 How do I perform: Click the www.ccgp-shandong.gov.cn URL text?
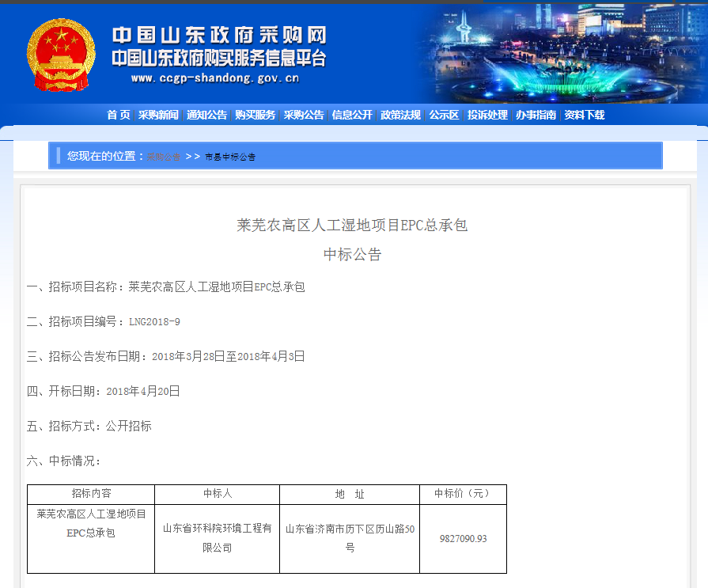215,78
